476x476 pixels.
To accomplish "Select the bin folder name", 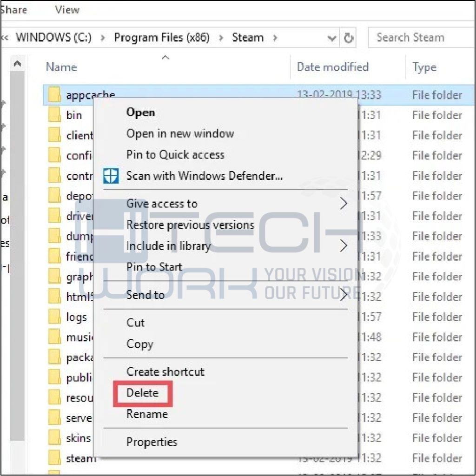I will 74,115.
